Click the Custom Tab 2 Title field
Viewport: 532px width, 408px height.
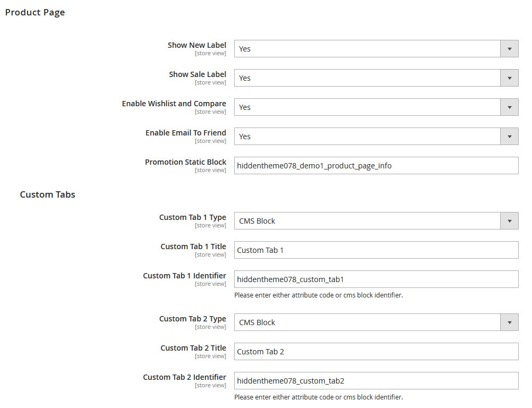pyautogui.click(x=376, y=351)
